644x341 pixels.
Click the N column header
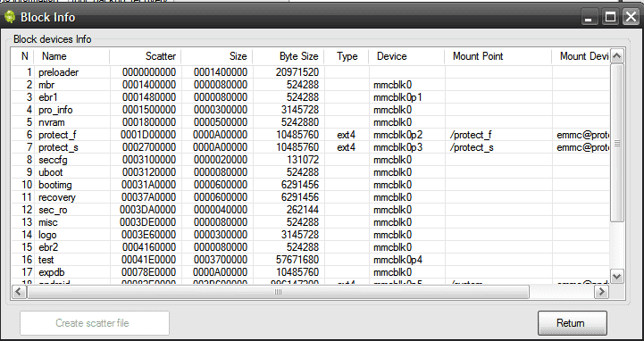[23, 56]
